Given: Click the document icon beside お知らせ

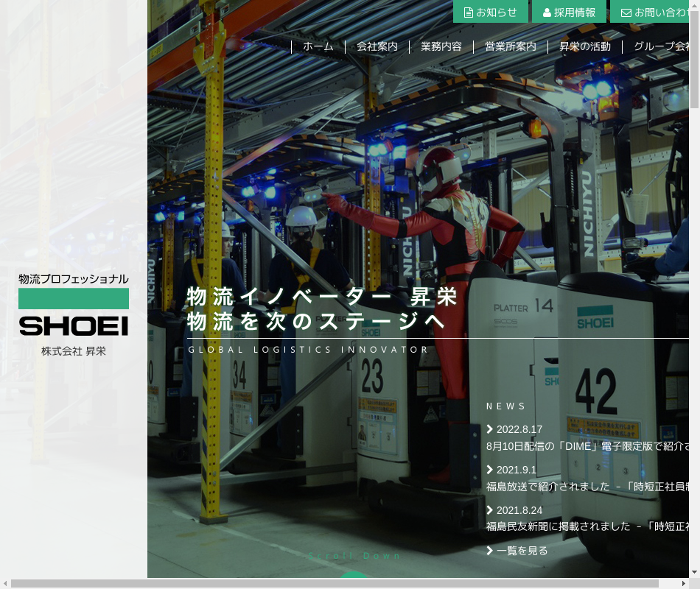Looking at the screenshot, I should 468,13.
